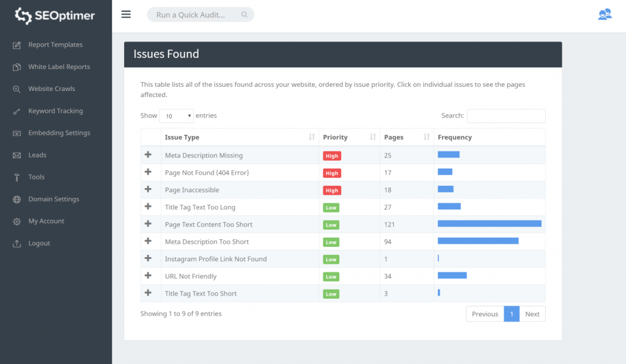Image resolution: width=626 pixels, height=364 pixels.
Task: Click the table Search input field
Action: point(506,116)
